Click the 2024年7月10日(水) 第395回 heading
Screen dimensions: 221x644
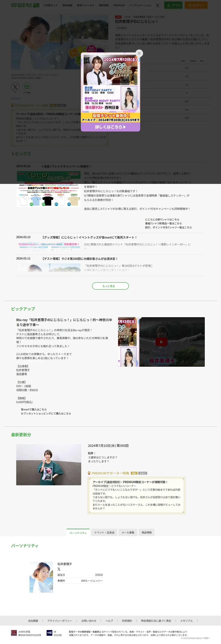[108, 446]
